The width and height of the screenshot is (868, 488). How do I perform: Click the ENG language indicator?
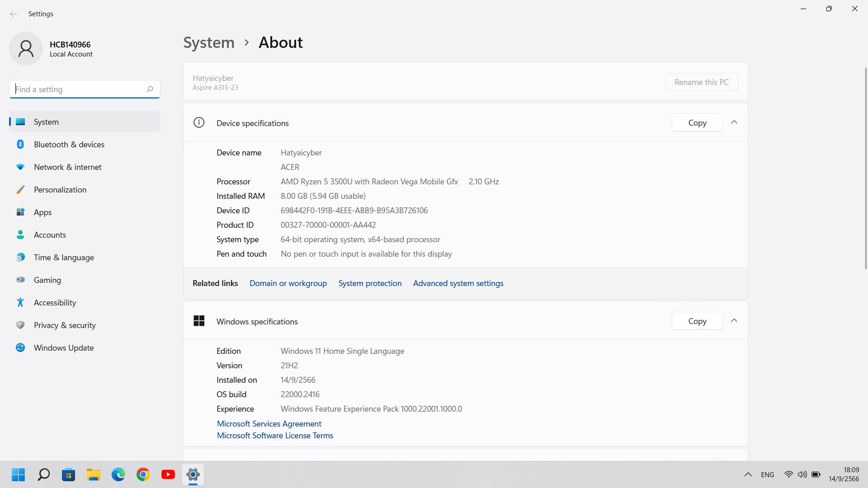coord(768,474)
